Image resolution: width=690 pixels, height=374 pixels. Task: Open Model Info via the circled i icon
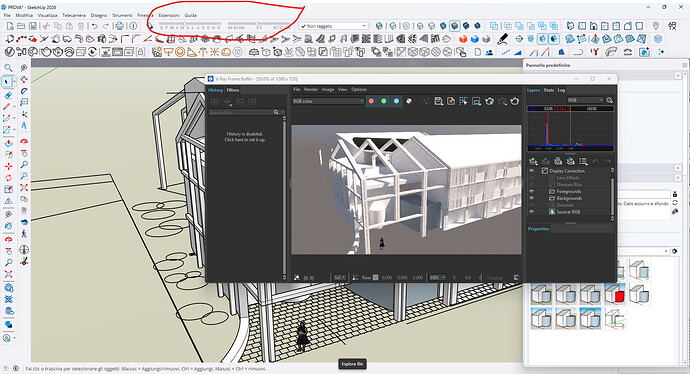(x=133, y=26)
